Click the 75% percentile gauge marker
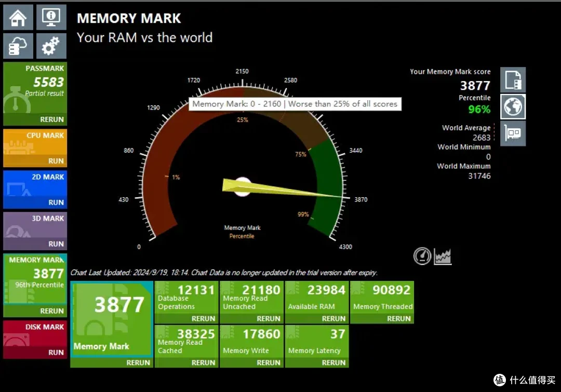 point(301,154)
